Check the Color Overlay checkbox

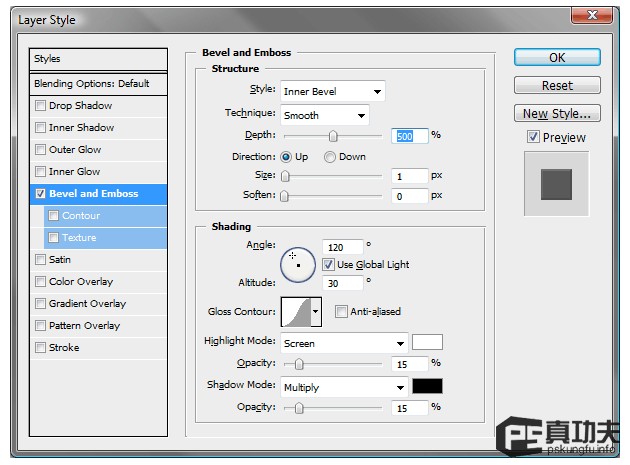point(40,281)
